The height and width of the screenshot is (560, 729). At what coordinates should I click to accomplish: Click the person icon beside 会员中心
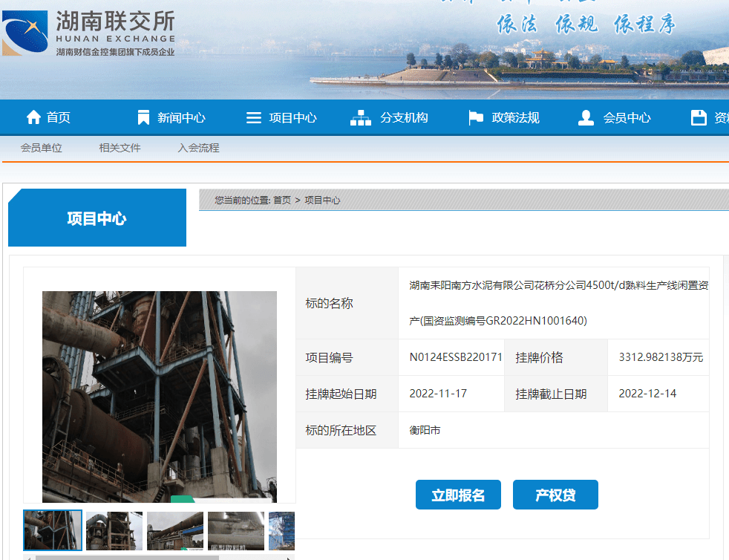tap(586, 117)
